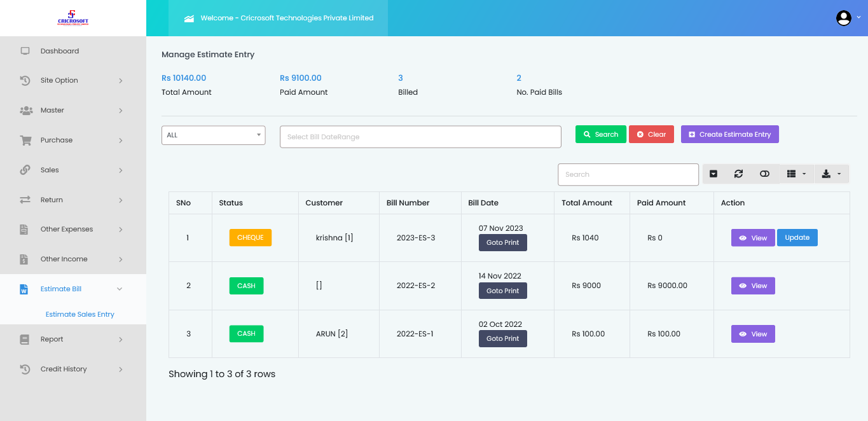The image size is (868, 421).
Task: Click the chart icon beside Welcome text
Action: point(189,18)
